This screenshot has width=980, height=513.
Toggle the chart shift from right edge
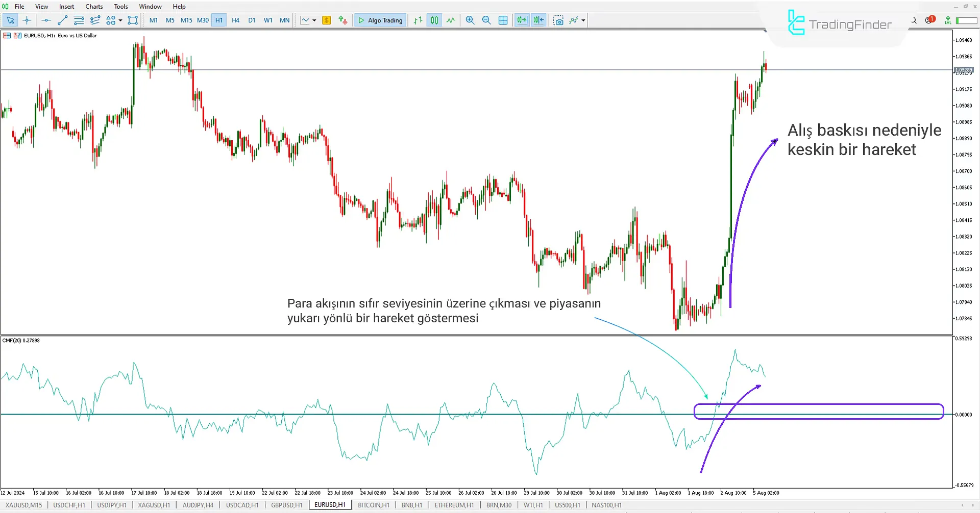(x=538, y=20)
